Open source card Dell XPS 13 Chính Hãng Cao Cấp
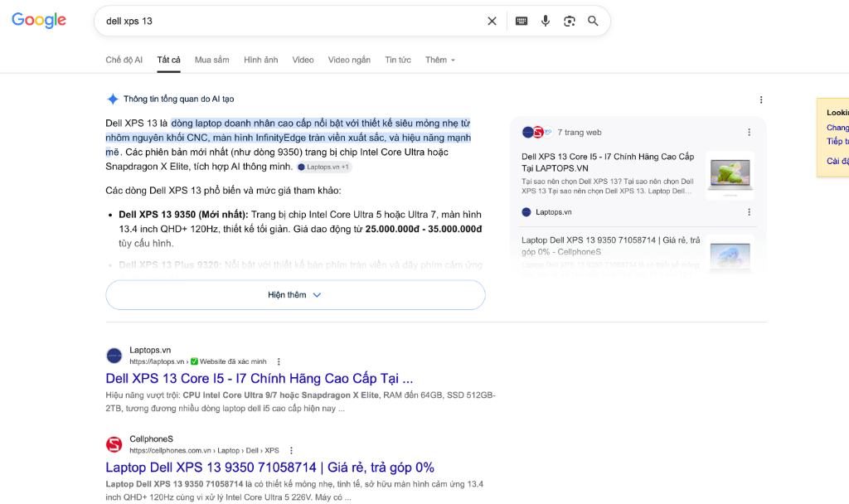Image resolution: width=849 pixels, height=504 pixels. (608, 162)
